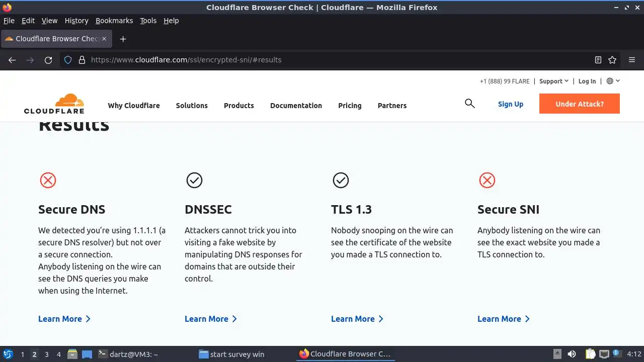644x362 pixels.
Task: Toggle Firefox reader view icon
Action: (598, 60)
